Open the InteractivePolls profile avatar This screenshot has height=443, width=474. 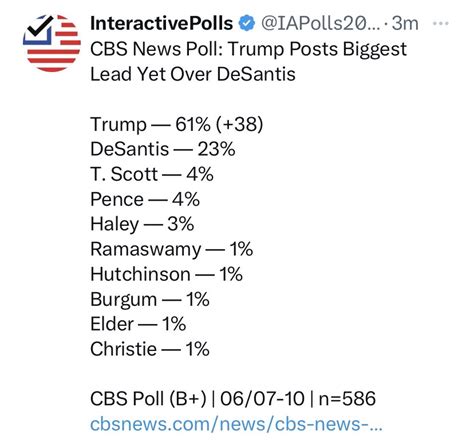tap(52, 43)
